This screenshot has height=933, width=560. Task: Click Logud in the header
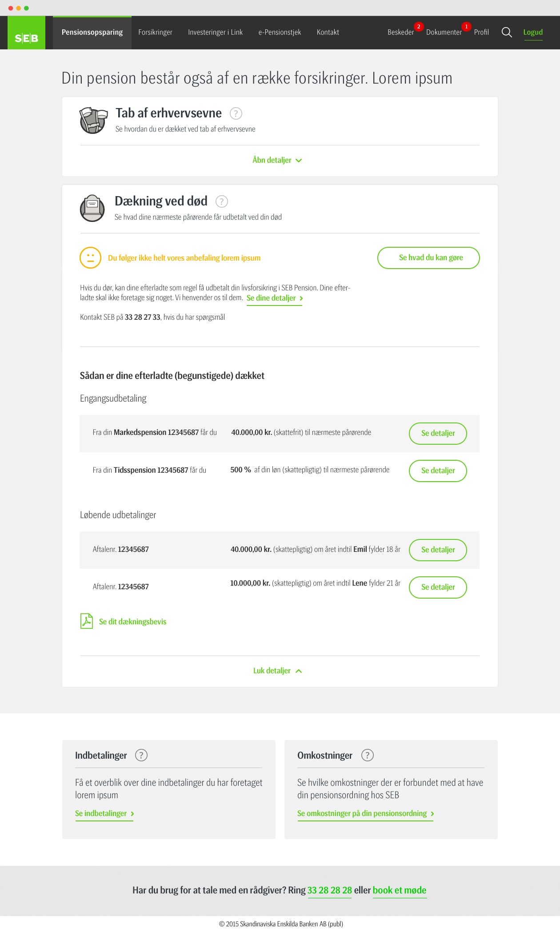533,32
